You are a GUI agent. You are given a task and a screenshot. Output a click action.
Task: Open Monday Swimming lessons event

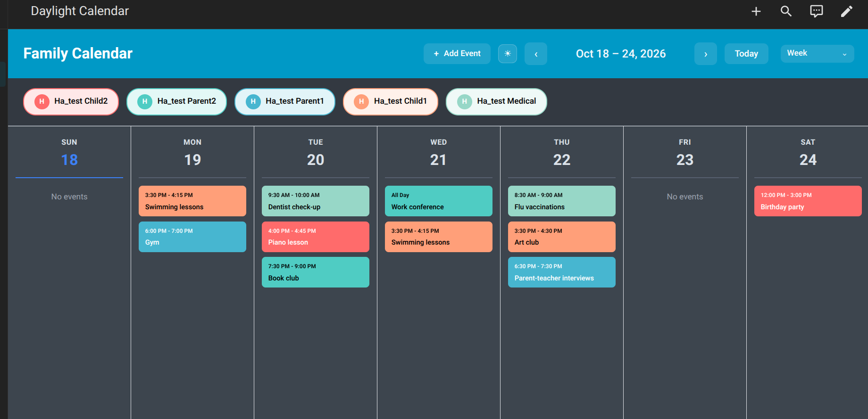tap(192, 201)
